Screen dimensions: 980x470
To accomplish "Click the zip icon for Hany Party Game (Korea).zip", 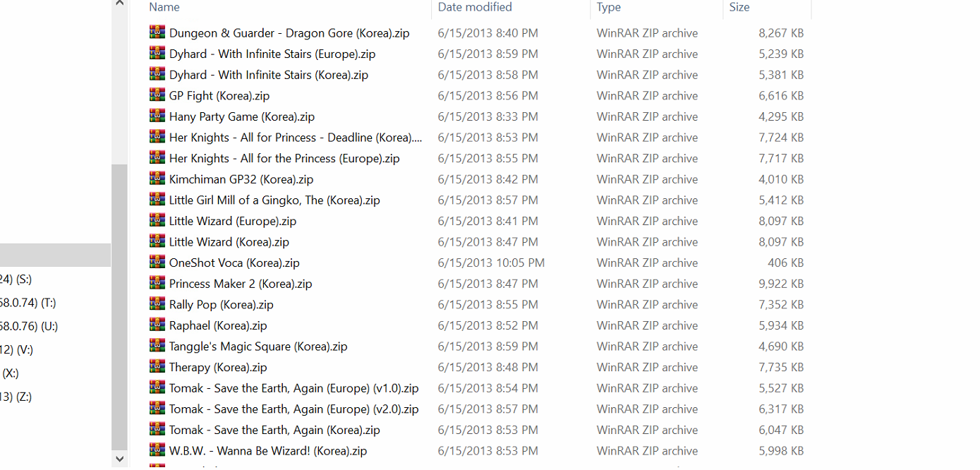I will pyautogui.click(x=157, y=116).
